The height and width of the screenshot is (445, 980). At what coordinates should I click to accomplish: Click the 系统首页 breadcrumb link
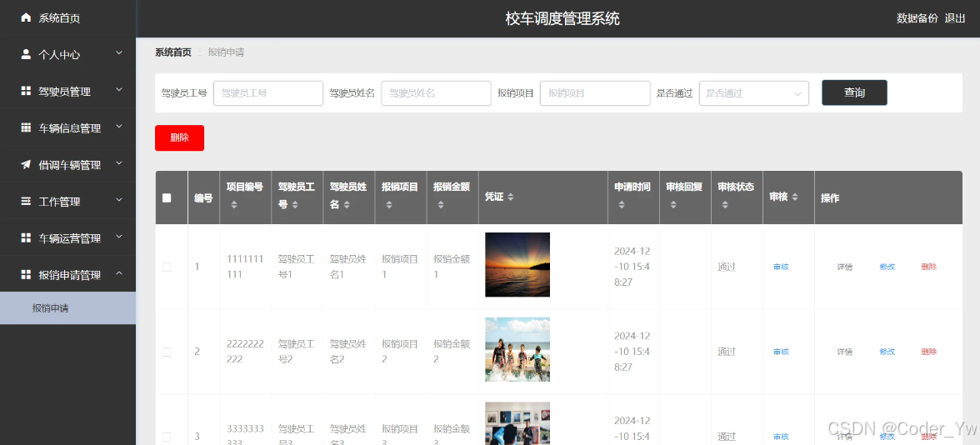pyautogui.click(x=173, y=52)
